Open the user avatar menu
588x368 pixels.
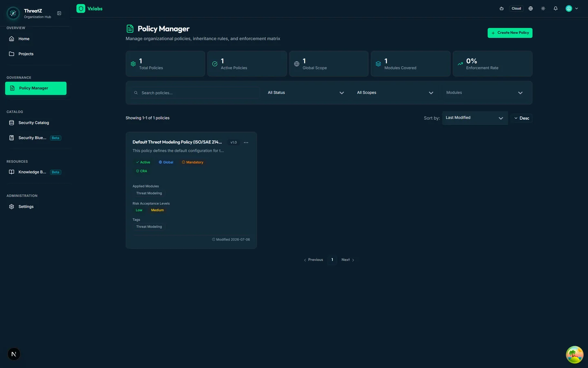[572, 8]
